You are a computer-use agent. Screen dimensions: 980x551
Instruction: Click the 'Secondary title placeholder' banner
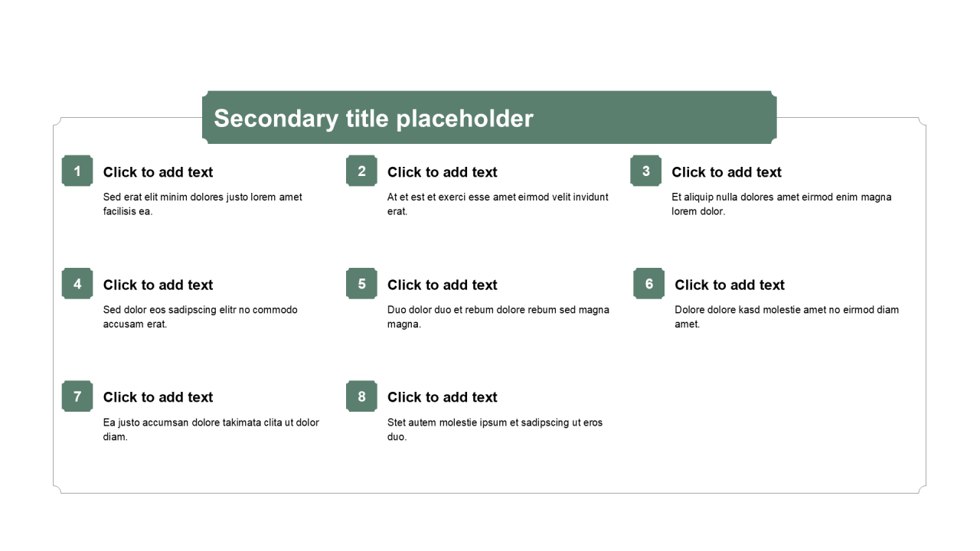click(489, 118)
